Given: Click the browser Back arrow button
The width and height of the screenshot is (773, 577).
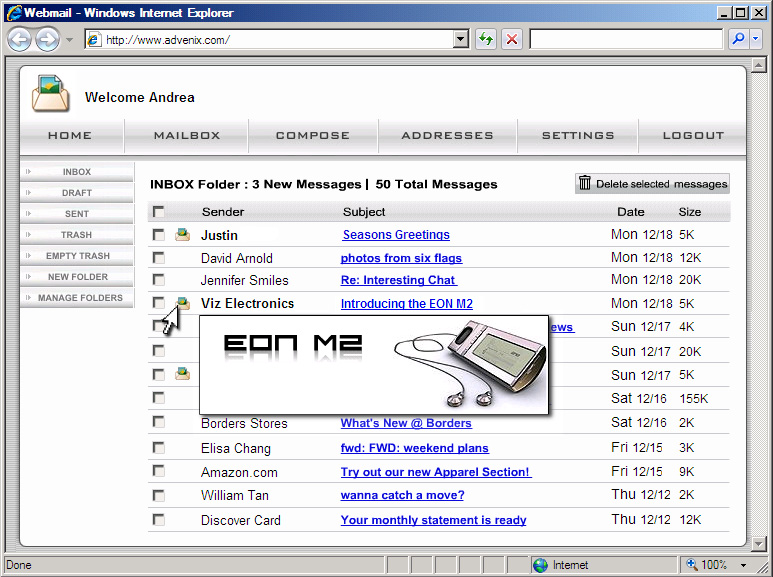Looking at the screenshot, I should [x=20, y=39].
